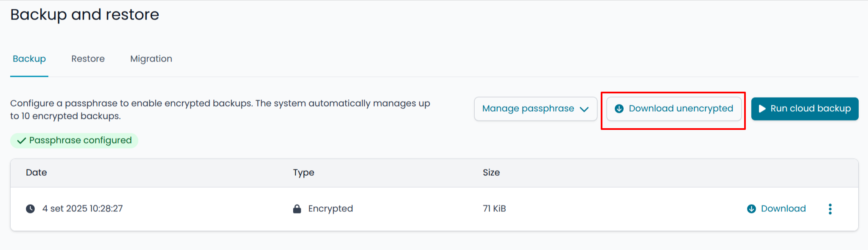The width and height of the screenshot is (868, 250).
Task: Click the download icon in the backup row
Action: (751, 209)
